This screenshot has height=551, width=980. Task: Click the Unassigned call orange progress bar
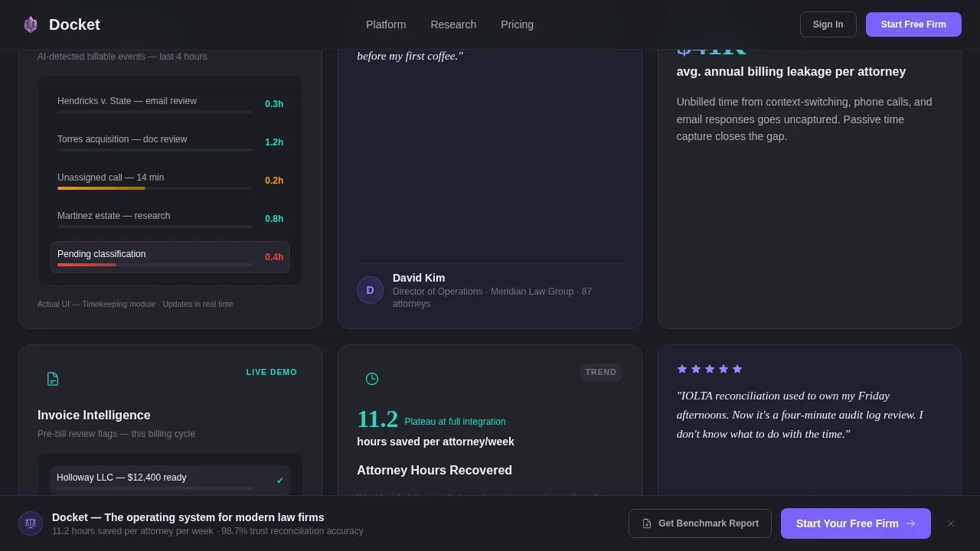[x=101, y=188]
